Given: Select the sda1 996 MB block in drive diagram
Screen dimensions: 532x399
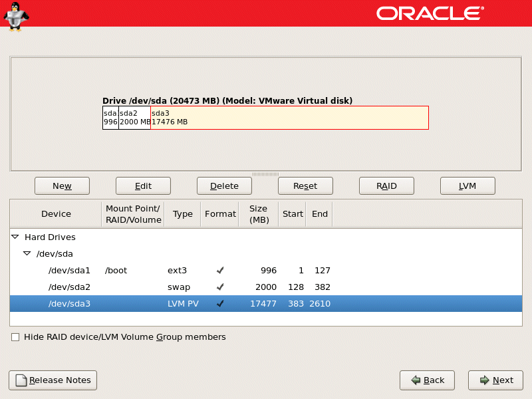Looking at the screenshot, I should (110, 118).
